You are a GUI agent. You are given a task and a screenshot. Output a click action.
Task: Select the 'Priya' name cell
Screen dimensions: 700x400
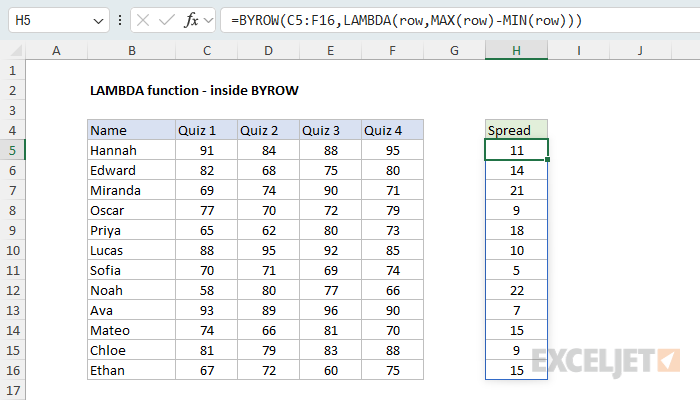point(132,230)
